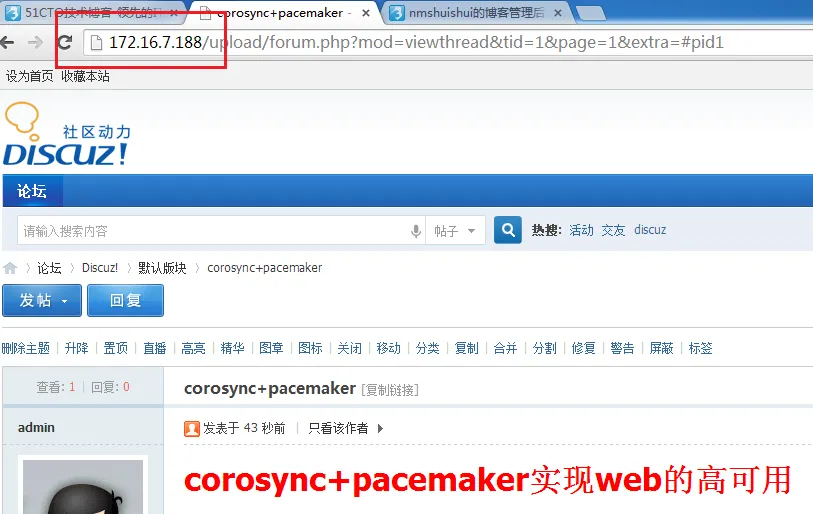Screen dimensions: 813x514
Task: Click hot search term 活动
Action: tap(581, 230)
